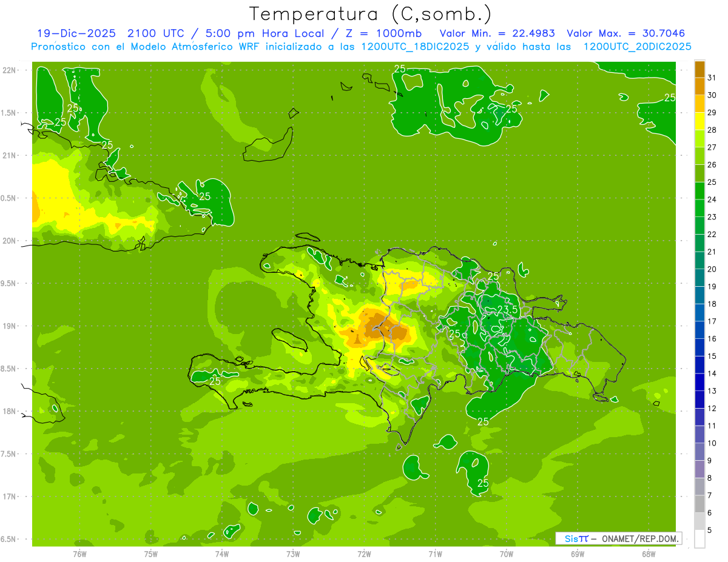
Task: Click the '19-Dic-2025' date text
Action: (x=76, y=33)
